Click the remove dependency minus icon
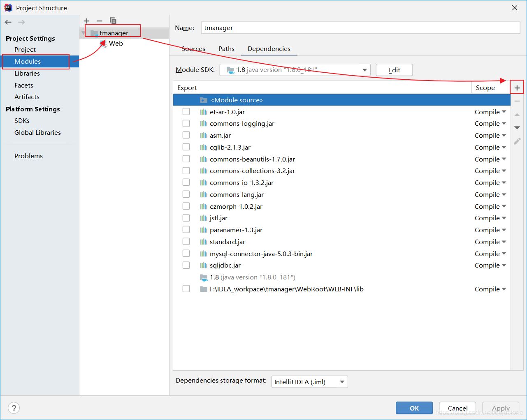The height and width of the screenshot is (420, 527). [517, 101]
